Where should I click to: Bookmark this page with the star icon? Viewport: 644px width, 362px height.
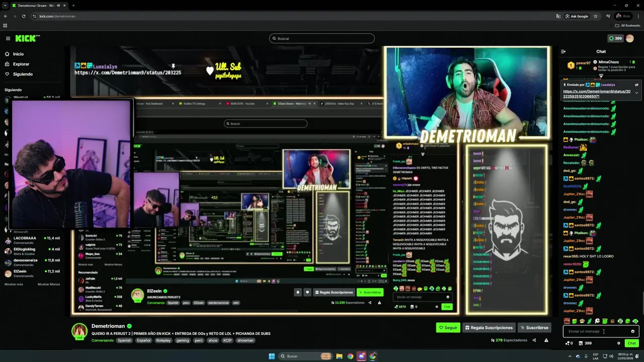pyautogui.click(x=596, y=16)
